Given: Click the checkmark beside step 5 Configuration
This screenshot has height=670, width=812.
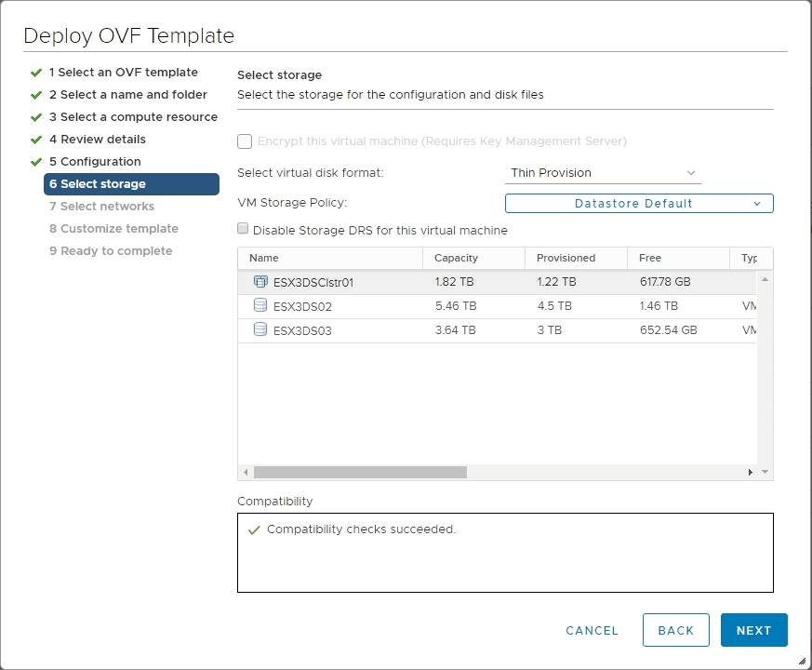Looking at the screenshot, I should point(34,161).
